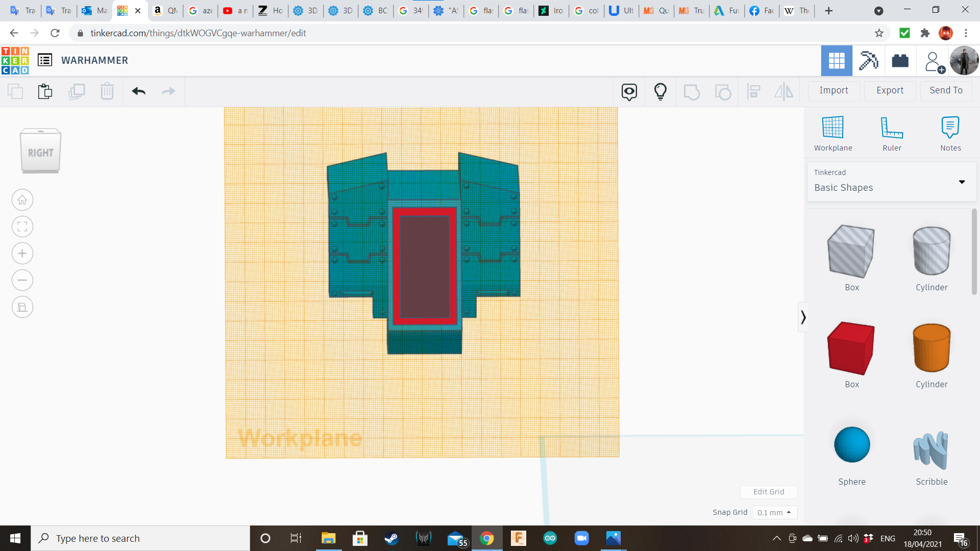Click the Zoom in button
The height and width of the screenshot is (551, 980).
(x=22, y=254)
